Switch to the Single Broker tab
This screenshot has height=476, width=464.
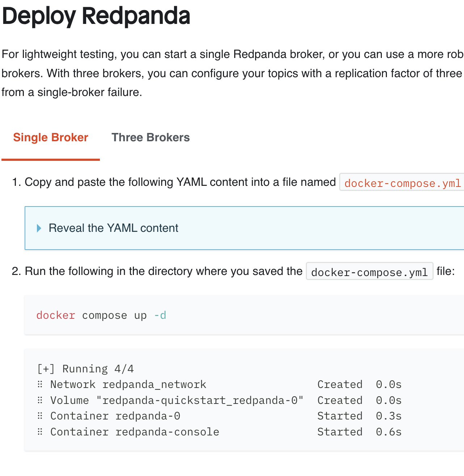tap(51, 138)
